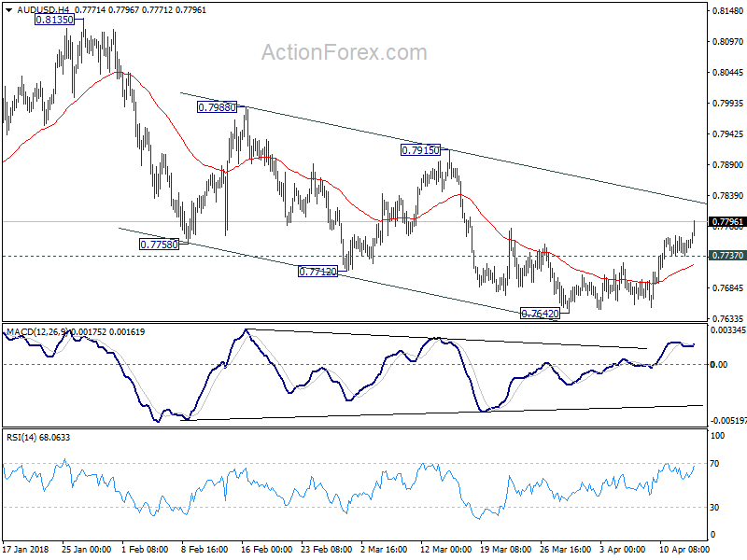The height and width of the screenshot is (560, 747).
Task: Click the 3 Apr 00:00 date label
Action: (623, 549)
